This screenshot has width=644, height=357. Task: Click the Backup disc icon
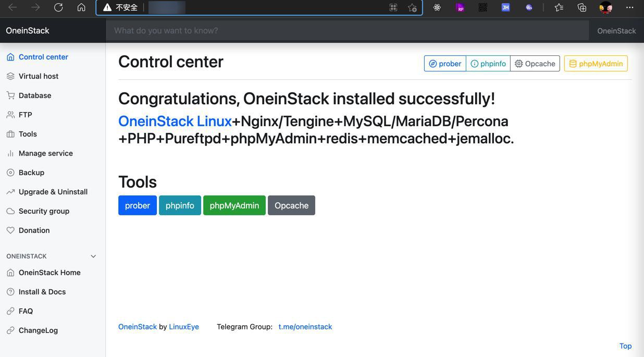pos(10,173)
